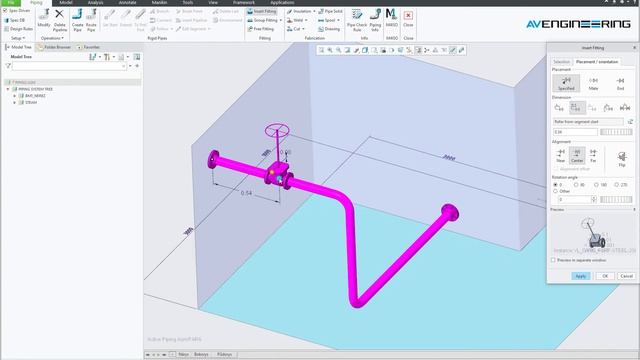Select the Near alignment icon
640x360 pixels.
560,155
